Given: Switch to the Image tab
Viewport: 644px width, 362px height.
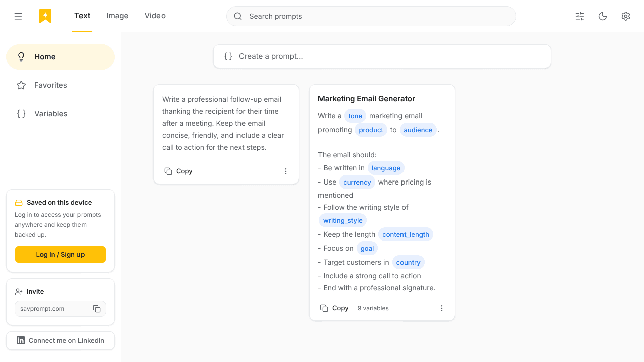Looking at the screenshot, I should click(x=117, y=16).
